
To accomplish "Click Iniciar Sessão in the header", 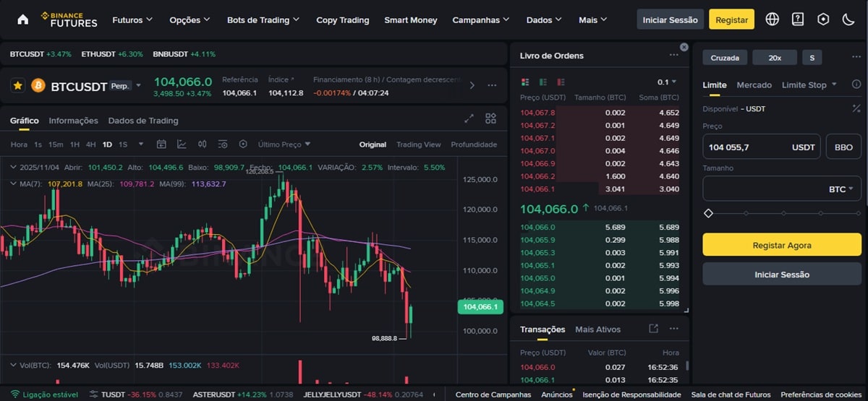I will (x=670, y=20).
